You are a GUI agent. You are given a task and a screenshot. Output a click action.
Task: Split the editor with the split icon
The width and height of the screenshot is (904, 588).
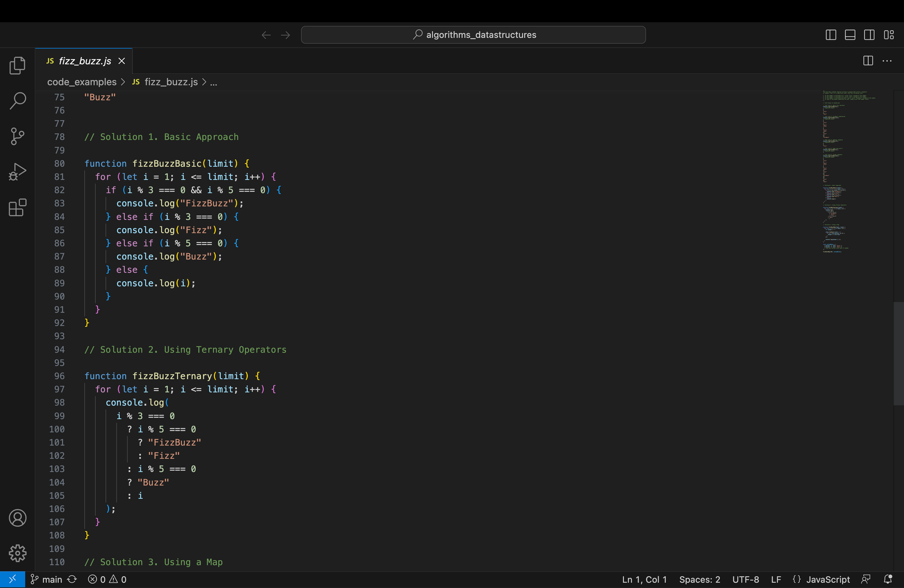coord(868,61)
